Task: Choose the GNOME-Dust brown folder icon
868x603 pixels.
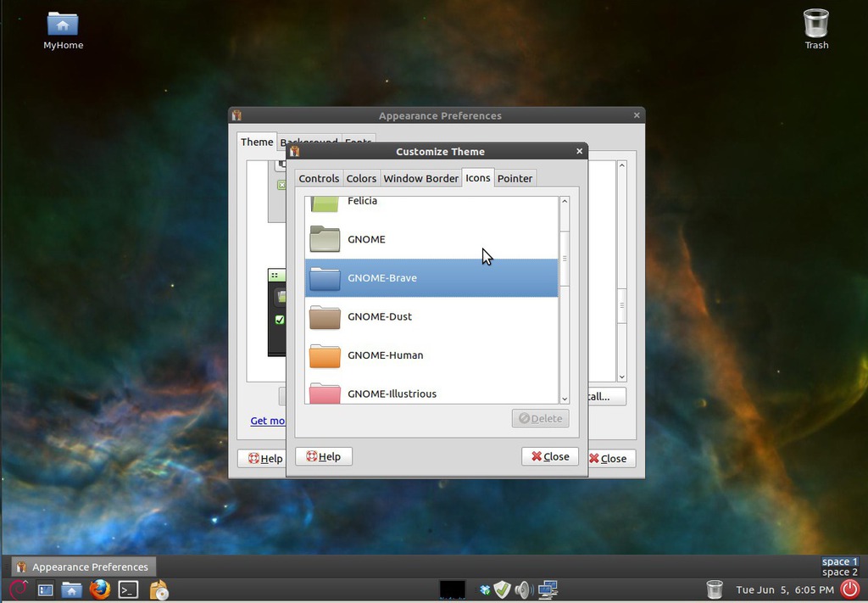Action: coord(325,316)
